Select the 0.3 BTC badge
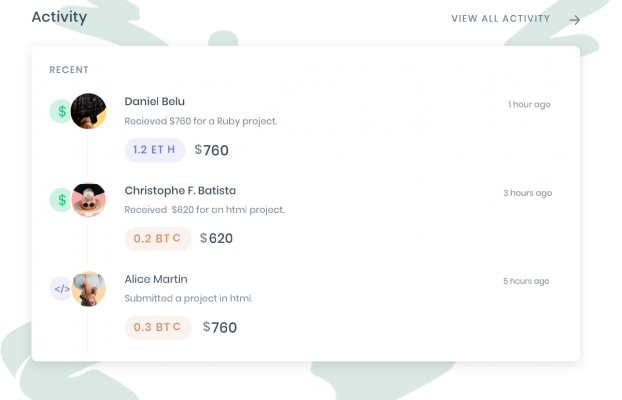The image size is (622, 400). [158, 327]
